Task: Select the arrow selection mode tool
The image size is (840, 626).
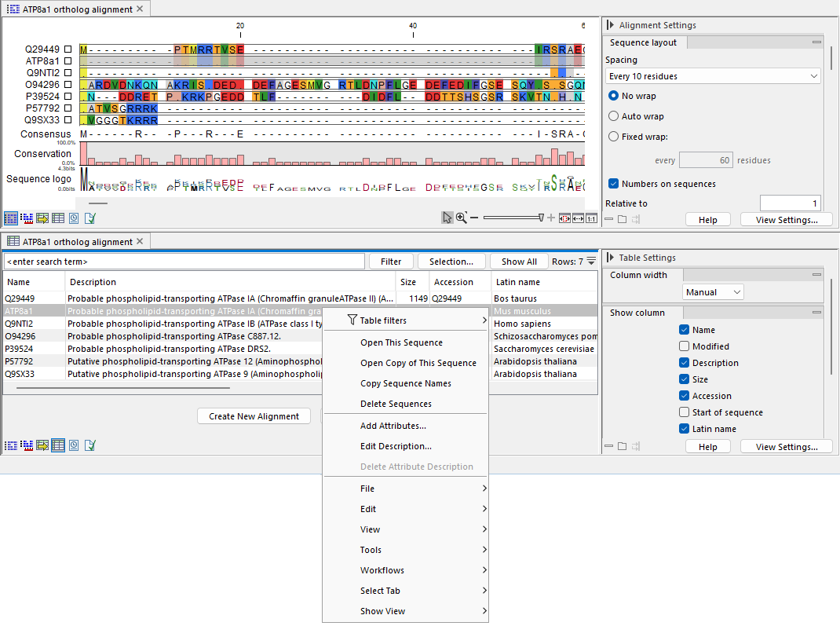Action: 447,218
